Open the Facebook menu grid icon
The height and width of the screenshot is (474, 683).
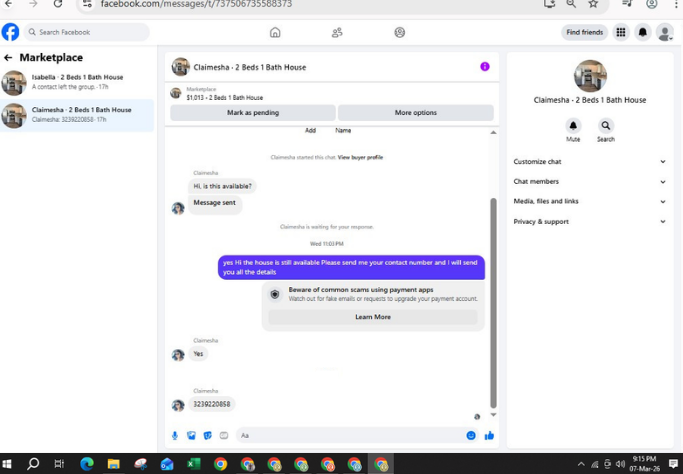pyautogui.click(x=621, y=32)
